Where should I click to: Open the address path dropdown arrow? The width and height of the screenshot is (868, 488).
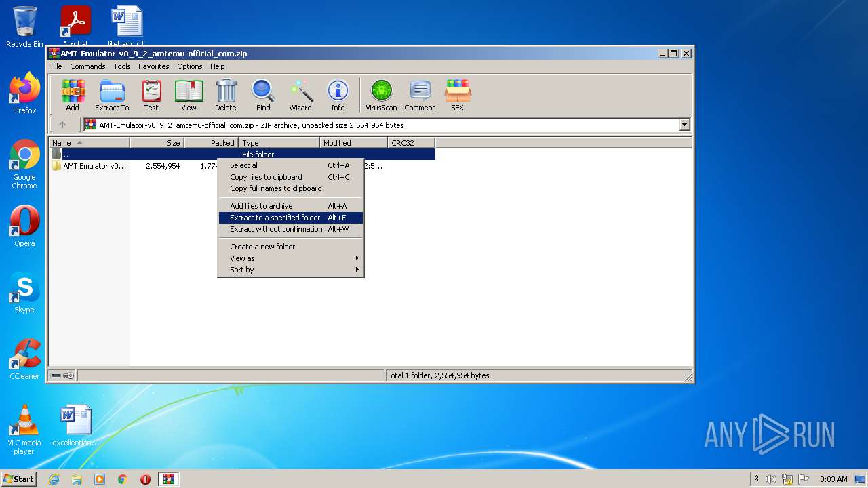(x=684, y=125)
